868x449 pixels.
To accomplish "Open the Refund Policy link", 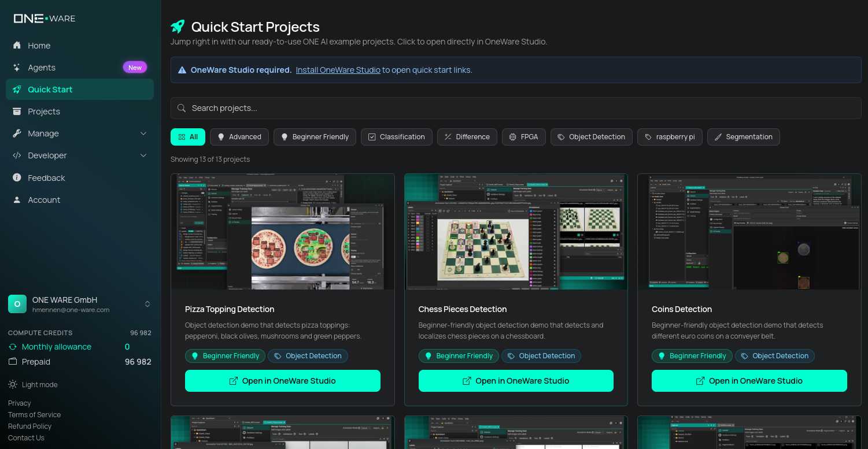I will [30, 426].
